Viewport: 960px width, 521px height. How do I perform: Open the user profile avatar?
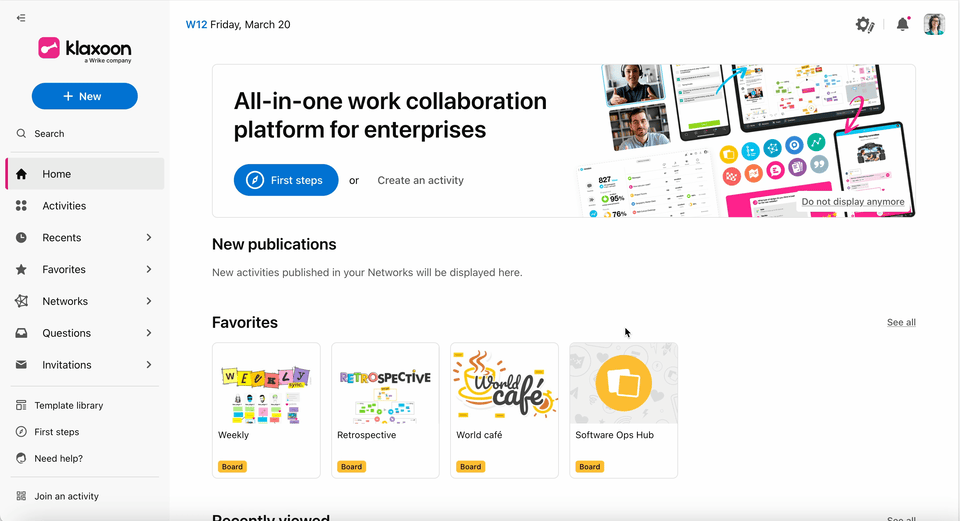coord(934,24)
